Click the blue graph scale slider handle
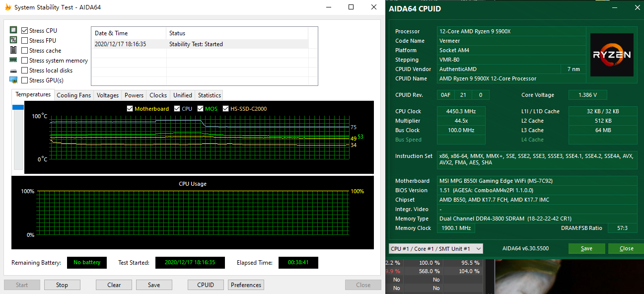 click(18, 107)
